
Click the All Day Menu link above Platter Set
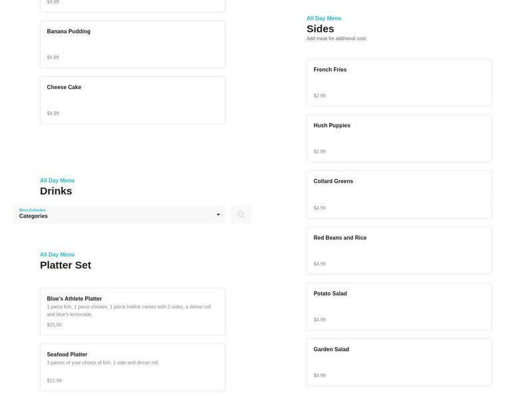[57, 255]
